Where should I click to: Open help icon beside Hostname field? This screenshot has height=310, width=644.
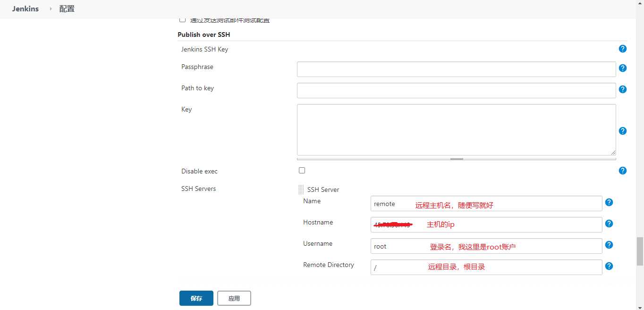[609, 224]
